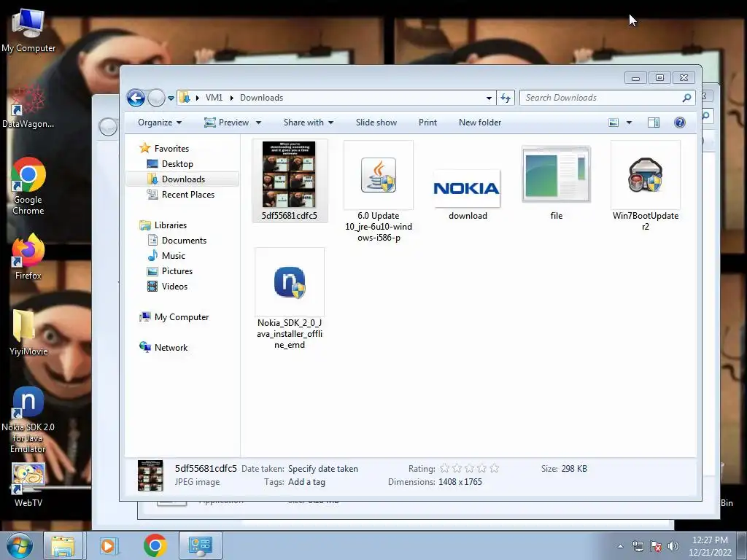
Task: Select the Java 6.0 Update 10 installer file
Action: pyautogui.click(x=379, y=192)
